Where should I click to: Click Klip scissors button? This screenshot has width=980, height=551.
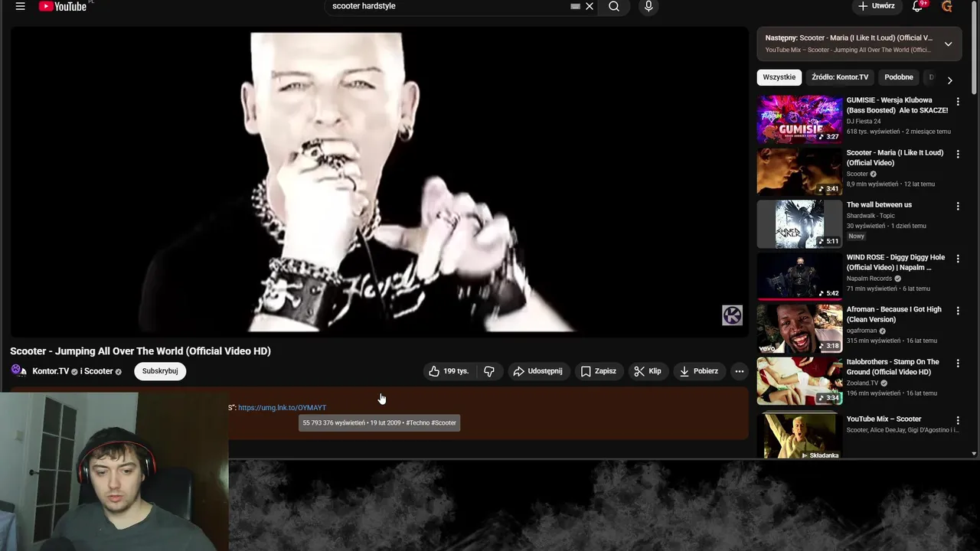point(648,371)
